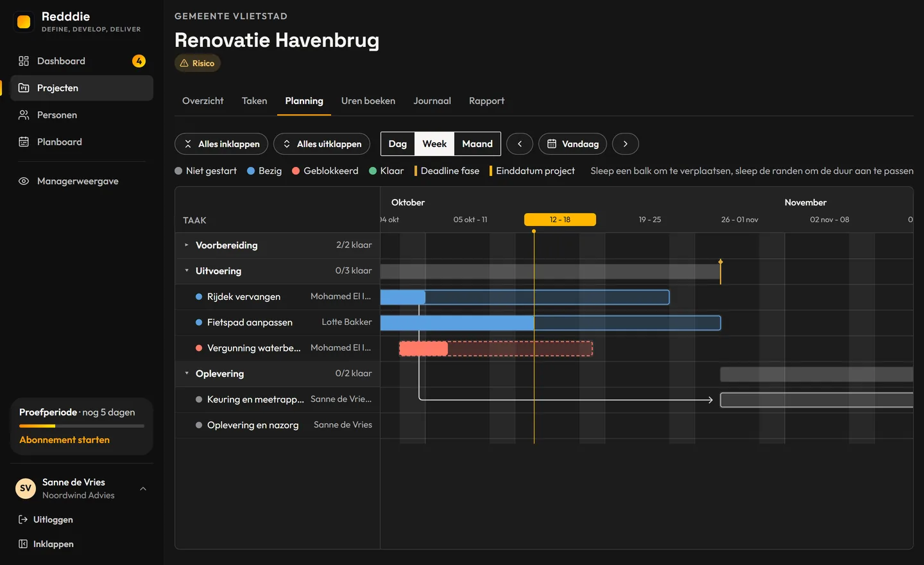Switch timeline view to Maand
This screenshot has height=565, width=924.
(x=477, y=144)
